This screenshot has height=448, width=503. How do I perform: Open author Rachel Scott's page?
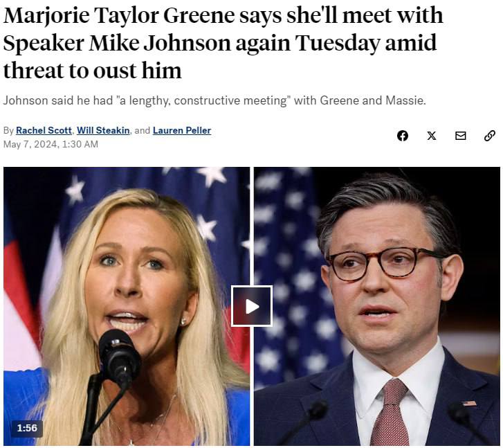[x=44, y=130]
